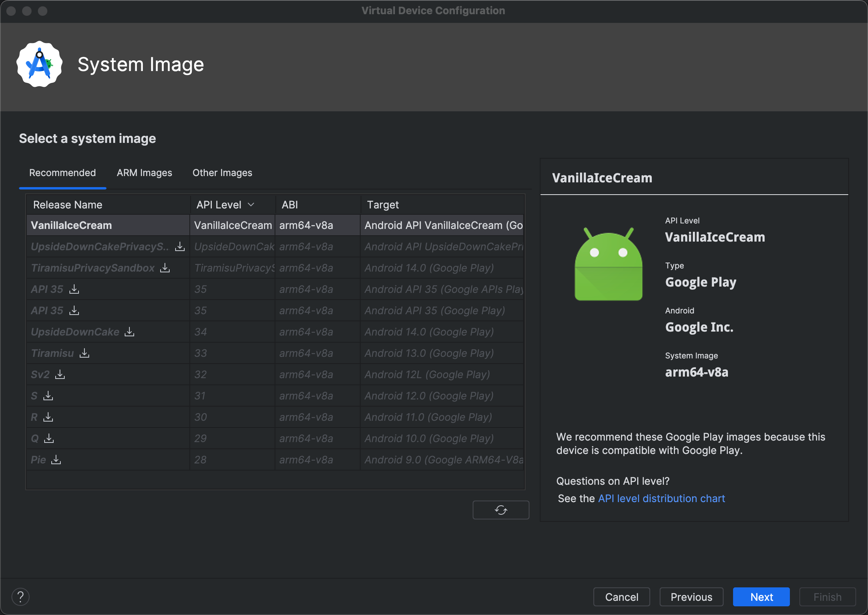Click API level cell showing 30
This screenshot has width=868, height=615.
click(232, 417)
